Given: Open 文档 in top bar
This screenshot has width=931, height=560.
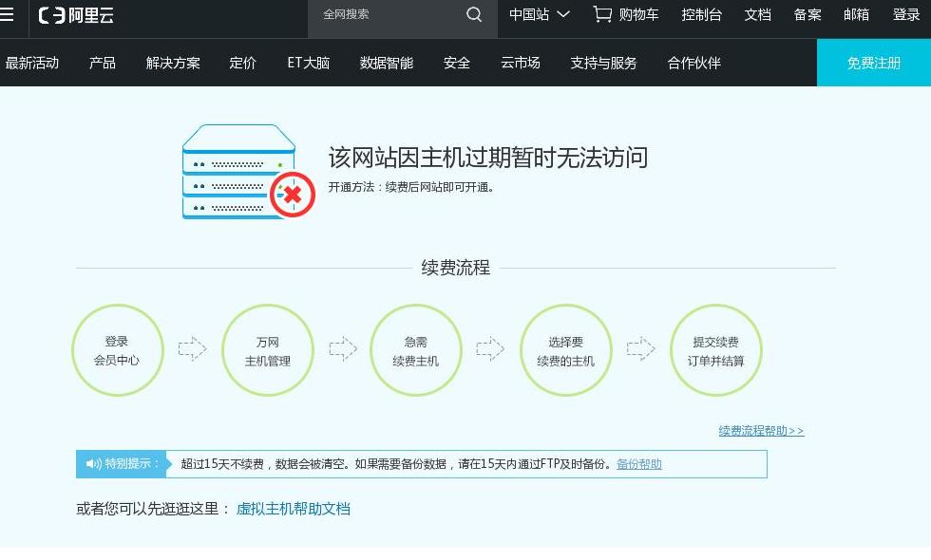Looking at the screenshot, I should [x=758, y=14].
